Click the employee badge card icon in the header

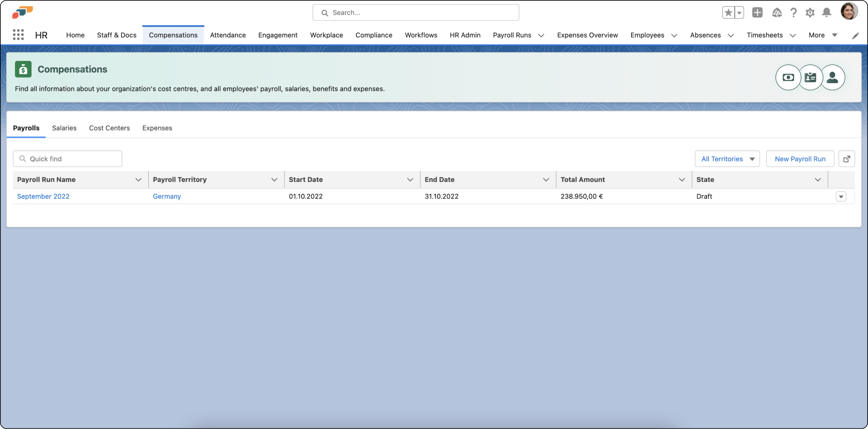click(811, 77)
